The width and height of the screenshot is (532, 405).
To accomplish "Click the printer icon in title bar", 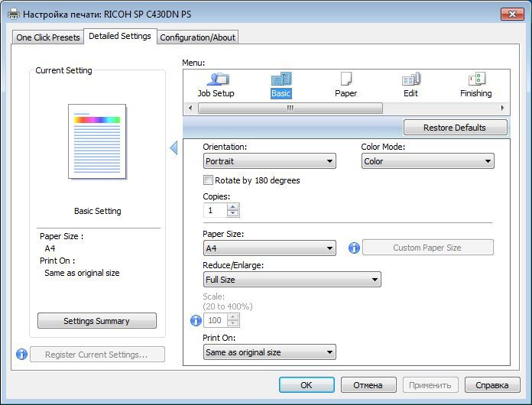I will (14, 14).
